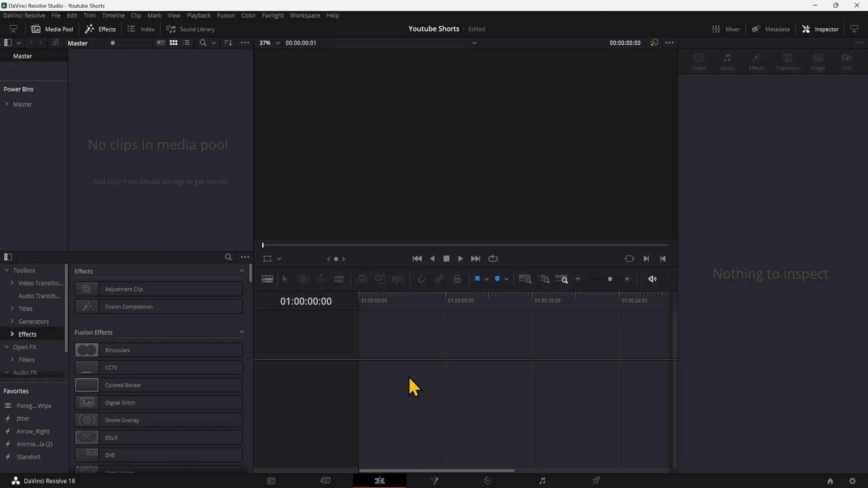Expand the Master power bin
The height and width of the screenshot is (488, 868).
click(7, 104)
